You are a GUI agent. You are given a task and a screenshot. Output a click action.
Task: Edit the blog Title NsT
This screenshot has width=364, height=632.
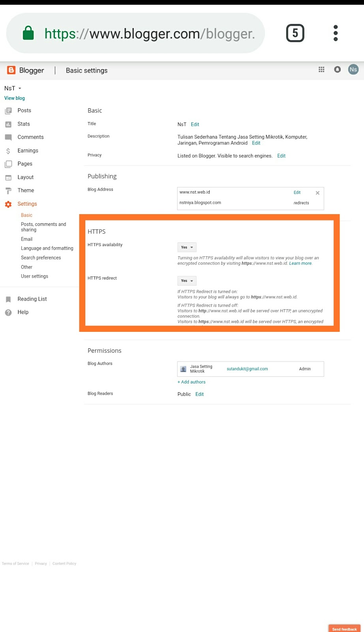point(195,124)
